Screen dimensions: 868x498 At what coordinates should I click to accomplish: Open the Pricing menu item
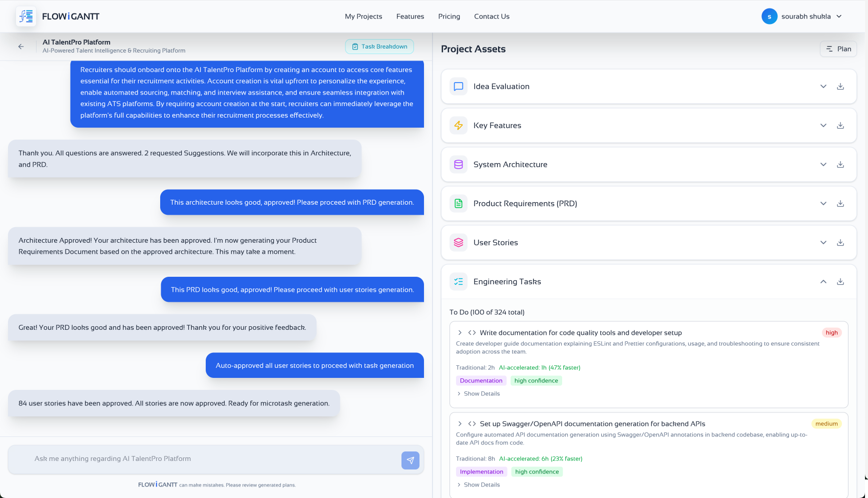tap(449, 16)
